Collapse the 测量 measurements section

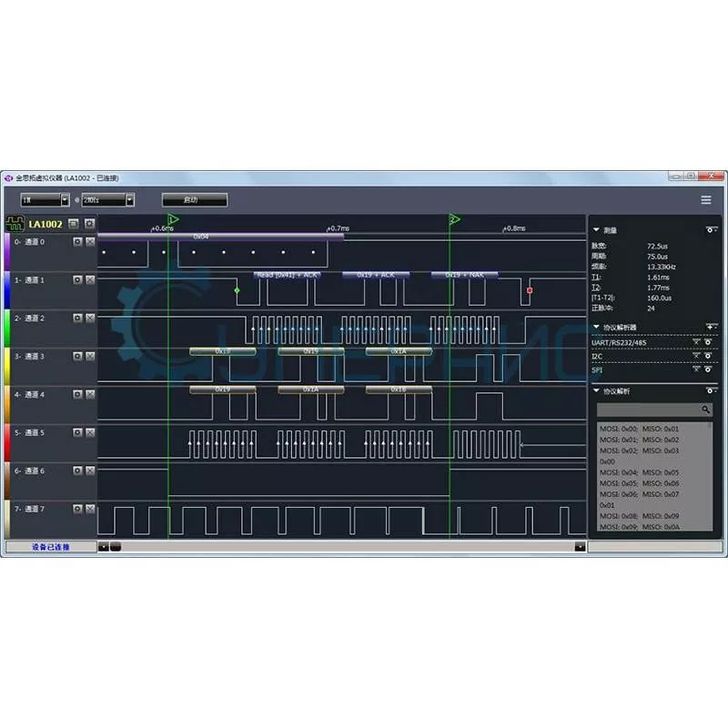[x=597, y=230]
